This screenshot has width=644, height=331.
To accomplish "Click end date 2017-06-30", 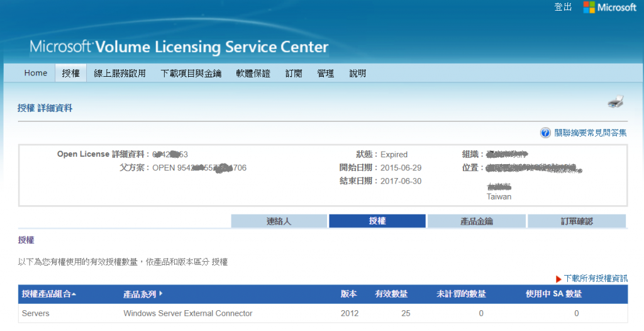I will [401, 181].
